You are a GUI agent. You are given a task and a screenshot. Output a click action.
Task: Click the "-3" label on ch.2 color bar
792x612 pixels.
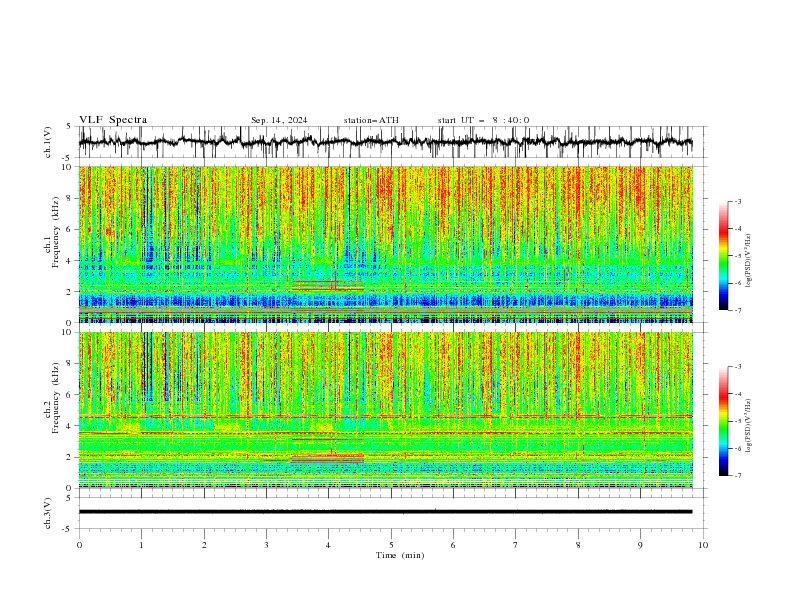pyautogui.click(x=738, y=367)
